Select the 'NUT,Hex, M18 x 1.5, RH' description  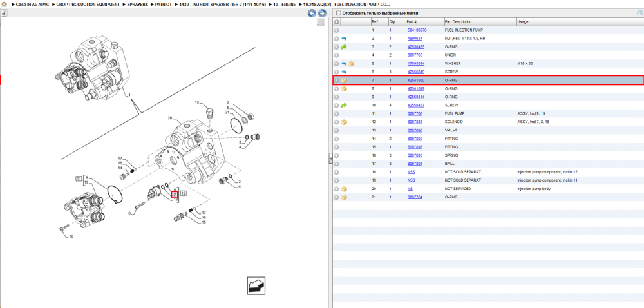click(464, 39)
